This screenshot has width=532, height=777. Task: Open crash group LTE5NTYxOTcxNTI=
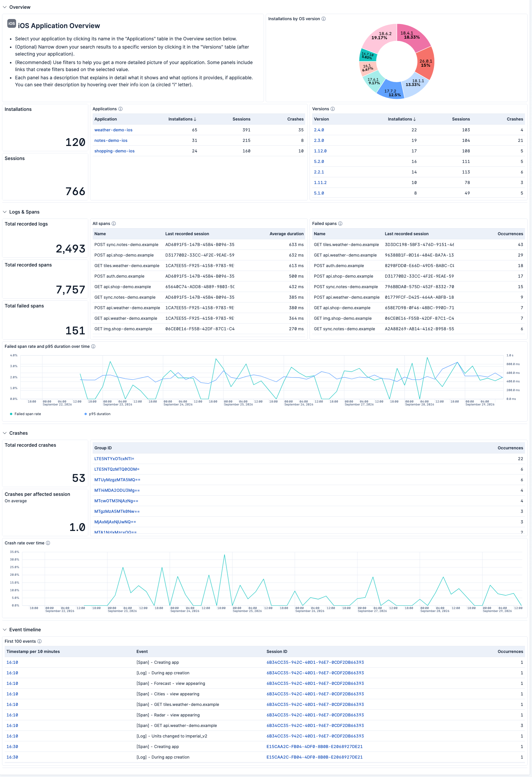114,459
